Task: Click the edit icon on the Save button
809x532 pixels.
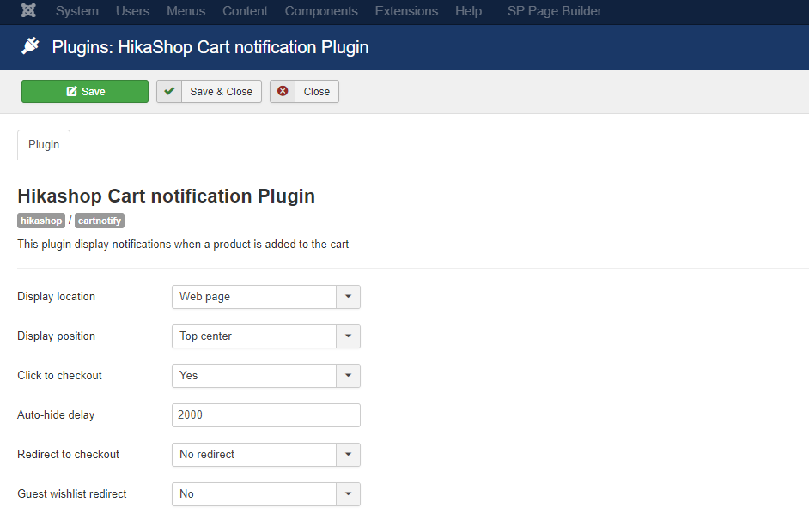Action: coord(72,92)
